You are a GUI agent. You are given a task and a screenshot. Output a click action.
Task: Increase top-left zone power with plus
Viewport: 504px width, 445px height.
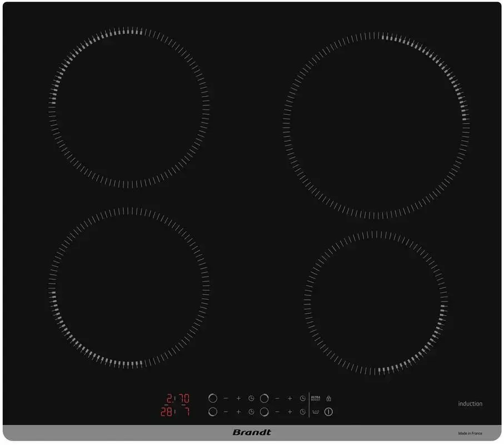238,398
